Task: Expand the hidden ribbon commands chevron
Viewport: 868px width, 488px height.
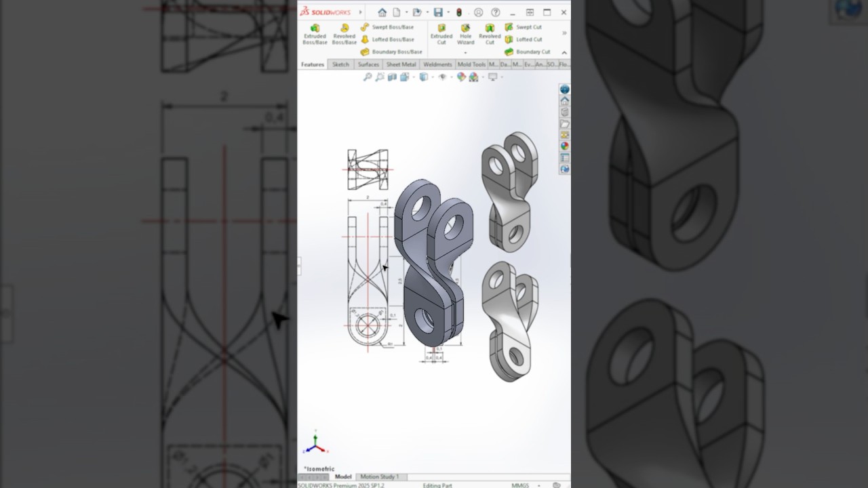Action: pos(564,33)
